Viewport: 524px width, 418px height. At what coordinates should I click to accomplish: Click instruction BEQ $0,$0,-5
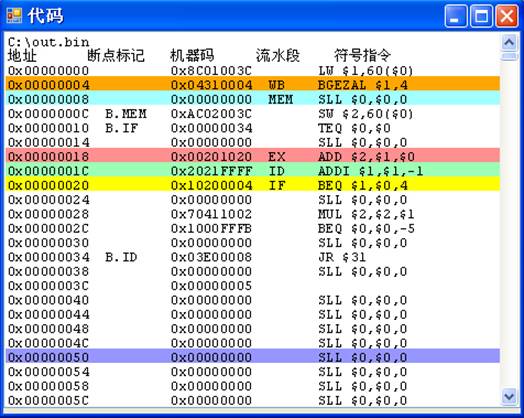click(367, 229)
